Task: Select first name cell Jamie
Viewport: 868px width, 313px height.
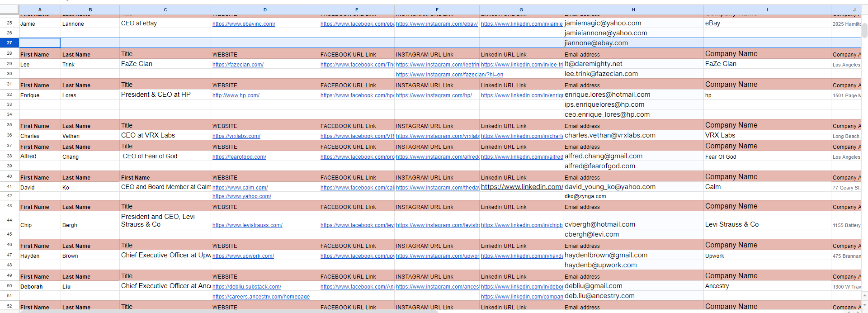Action: pos(40,24)
